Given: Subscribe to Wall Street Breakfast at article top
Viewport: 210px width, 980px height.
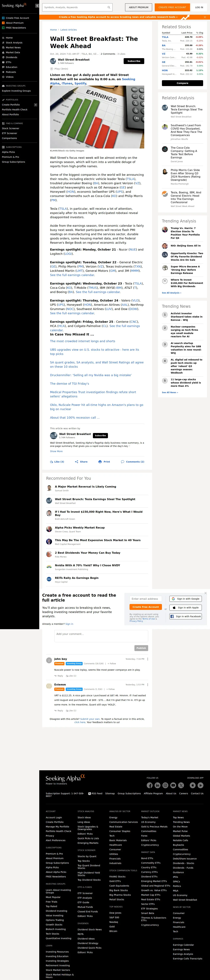Looking at the screenshot, I should pos(134,61).
